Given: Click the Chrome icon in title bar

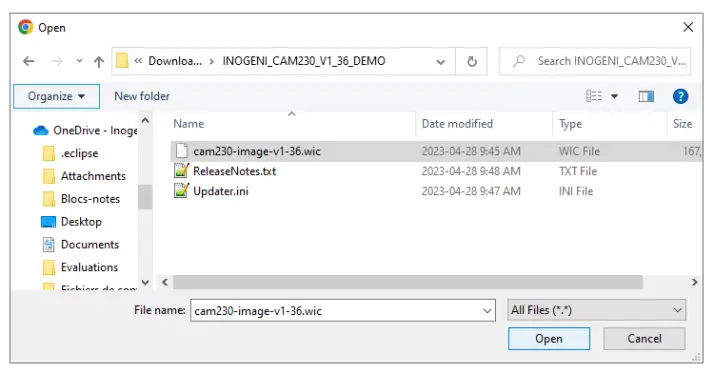Looking at the screenshot, I should [25, 27].
